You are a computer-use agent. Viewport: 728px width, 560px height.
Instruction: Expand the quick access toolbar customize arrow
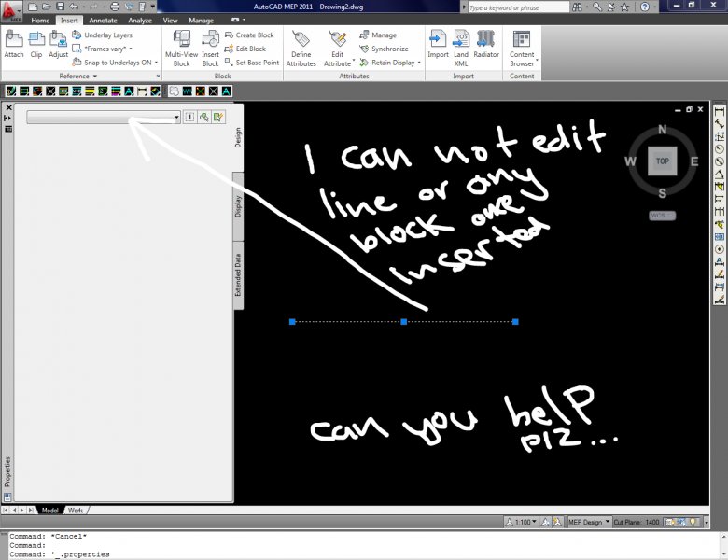pos(153,7)
